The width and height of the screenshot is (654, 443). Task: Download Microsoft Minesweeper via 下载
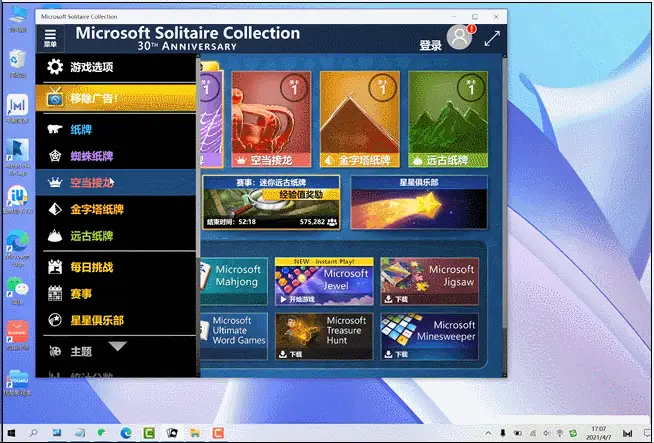click(396, 354)
